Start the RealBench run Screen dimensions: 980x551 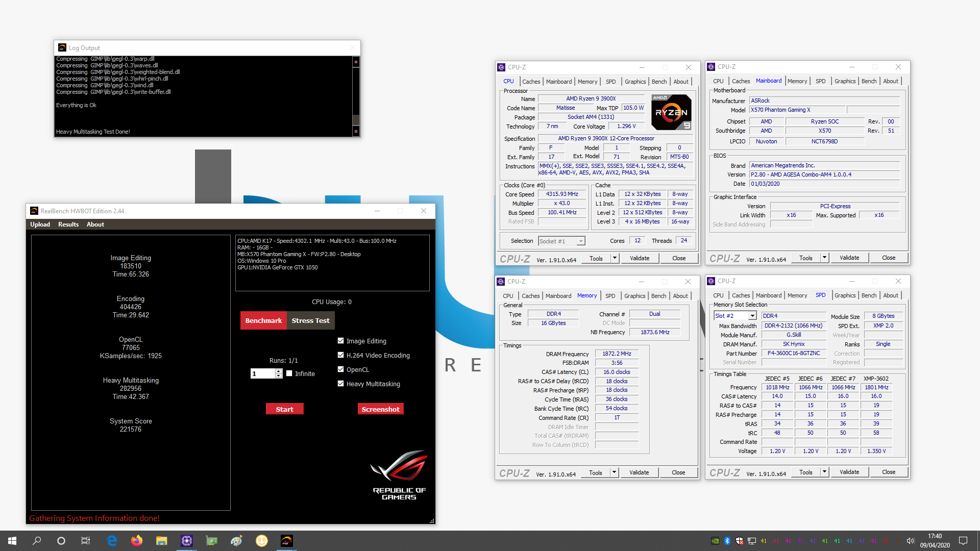[284, 409]
